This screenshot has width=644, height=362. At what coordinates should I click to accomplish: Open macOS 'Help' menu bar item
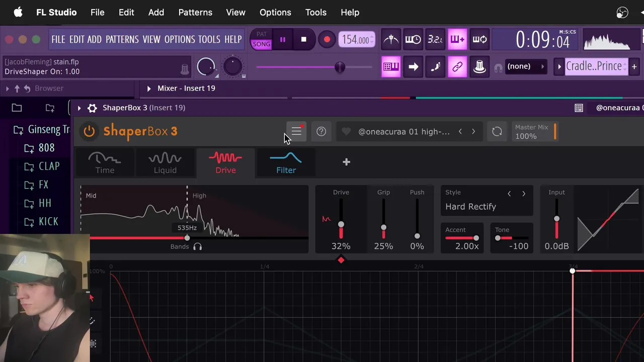[350, 12]
